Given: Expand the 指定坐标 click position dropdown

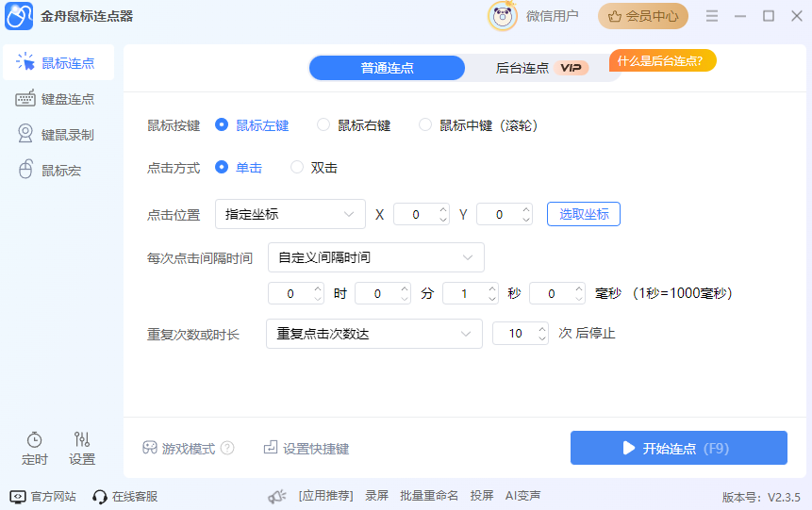Looking at the screenshot, I should click(x=290, y=214).
